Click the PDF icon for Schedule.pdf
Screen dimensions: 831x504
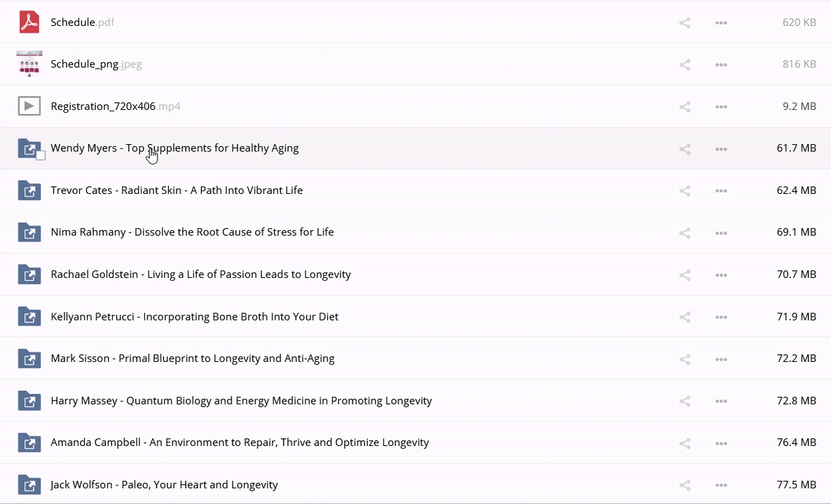pos(29,22)
